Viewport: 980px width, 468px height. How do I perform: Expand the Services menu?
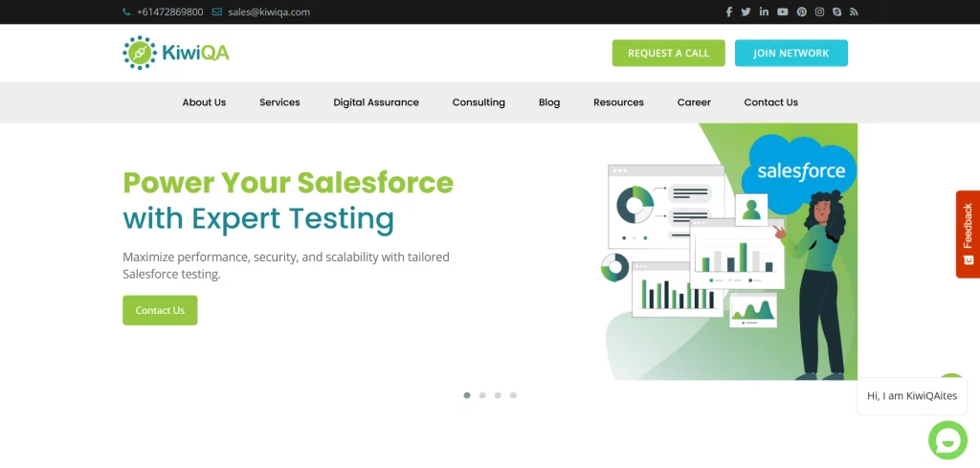[x=279, y=102]
